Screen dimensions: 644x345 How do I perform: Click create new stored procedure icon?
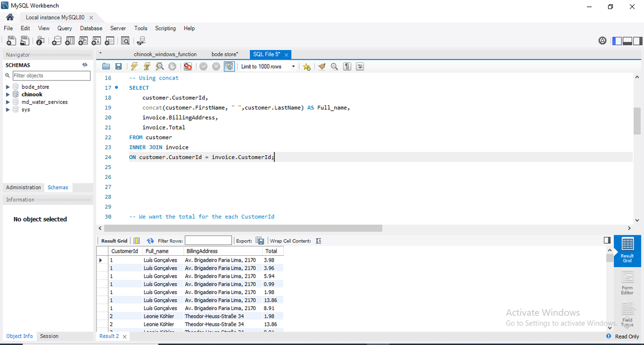(x=96, y=40)
